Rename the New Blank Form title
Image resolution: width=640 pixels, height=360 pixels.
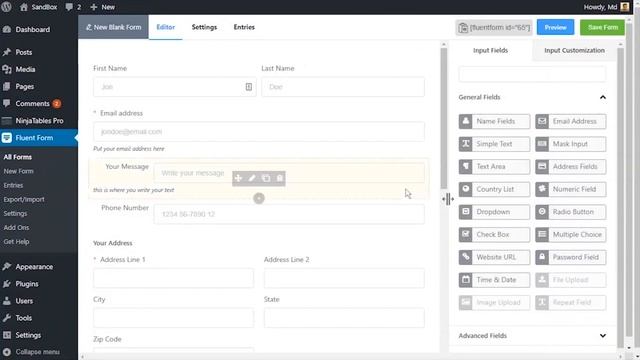113,27
